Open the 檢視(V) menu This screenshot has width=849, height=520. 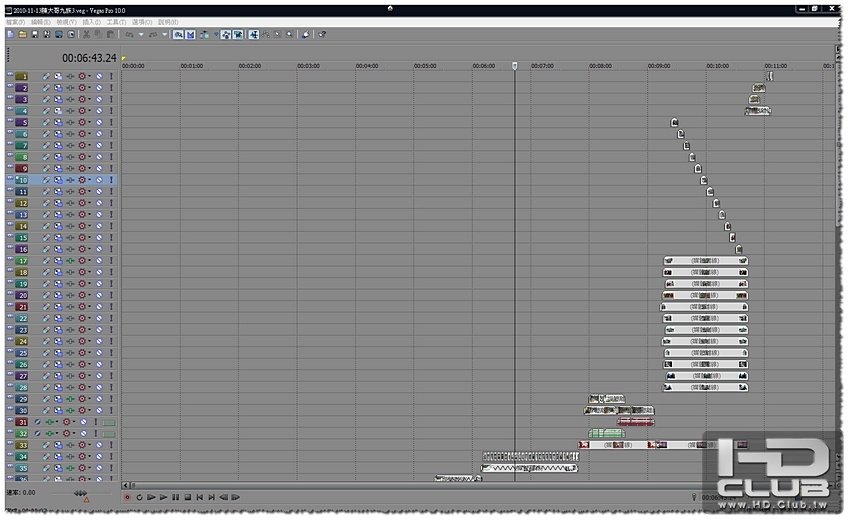point(66,22)
